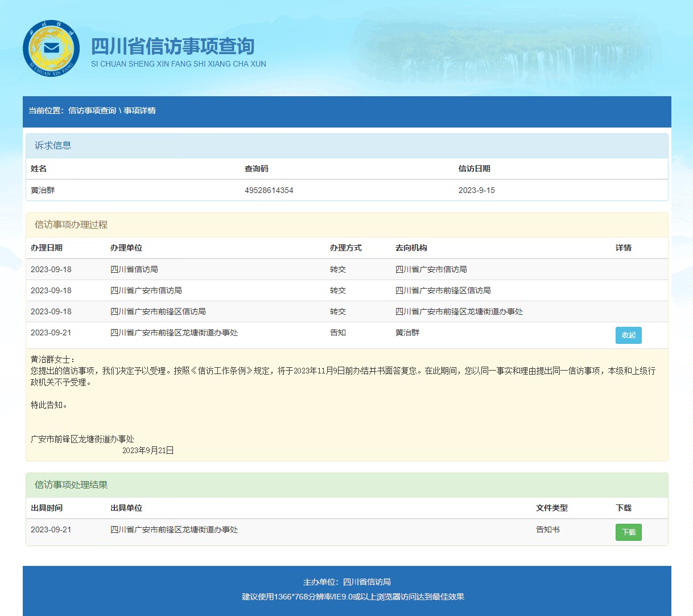
Task: Click the query code 49528614354
Action: tap(269, 190)
